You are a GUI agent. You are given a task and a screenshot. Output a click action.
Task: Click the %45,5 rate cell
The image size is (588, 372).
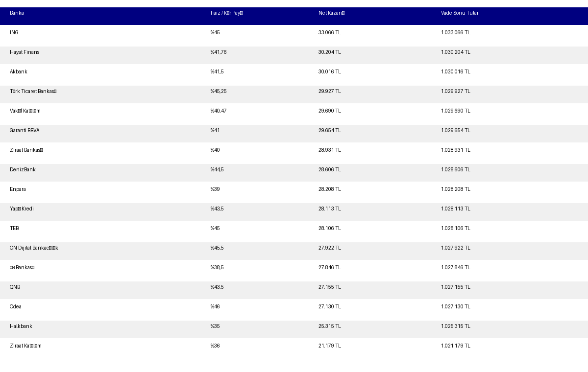coord(217,248)
